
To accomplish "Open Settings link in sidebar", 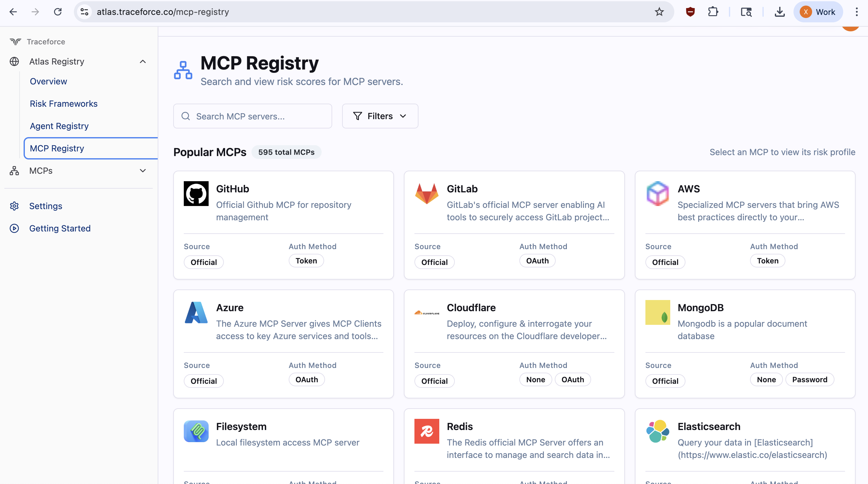I will 46,206.
